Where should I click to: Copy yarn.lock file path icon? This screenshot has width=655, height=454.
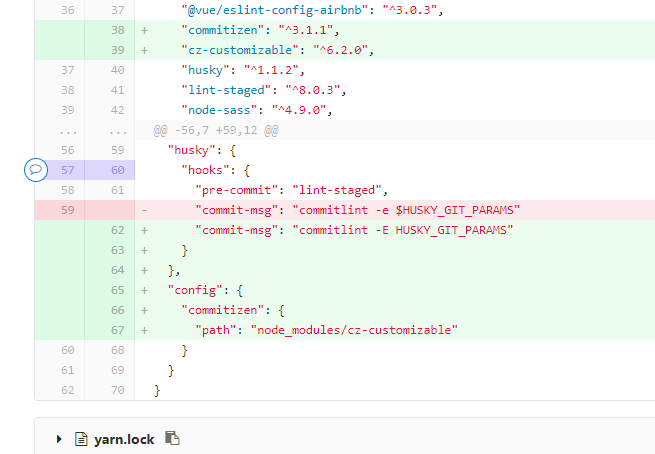(x=172, y=438)
